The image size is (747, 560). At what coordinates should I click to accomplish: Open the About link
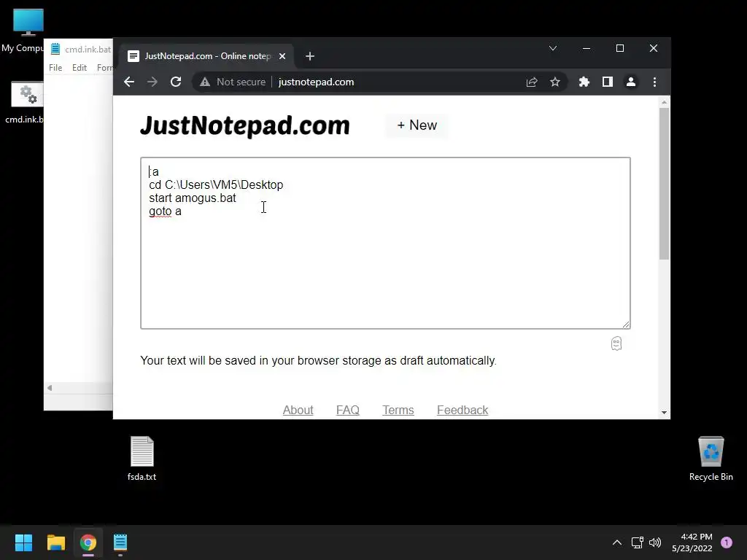[298, 410]
